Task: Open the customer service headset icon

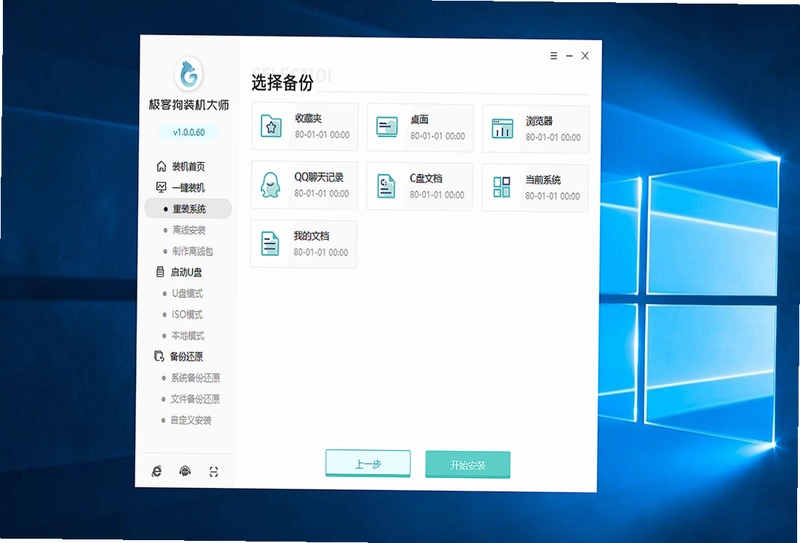Action: (x=185, y=471)
